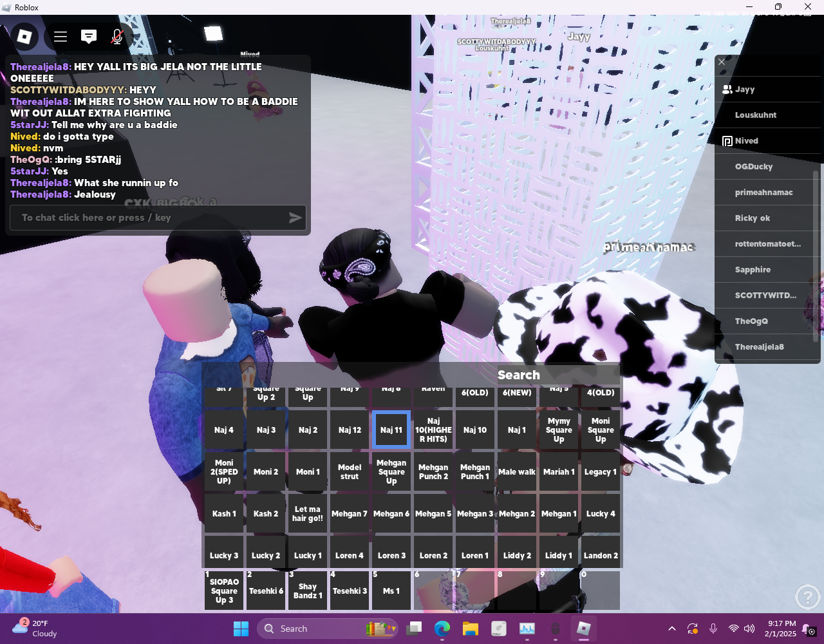The width and height of the screenshot is (824, 644).
Task: Select the Legacy 1 emote
Action: point(601,472)
